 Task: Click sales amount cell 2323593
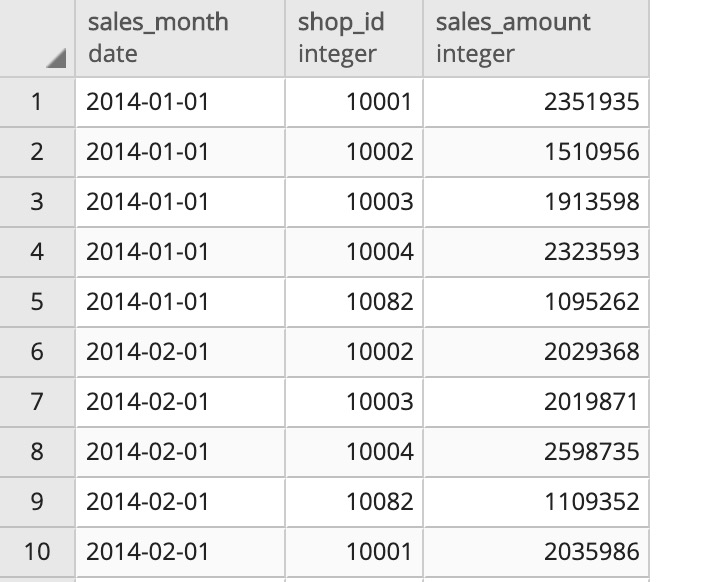coord(536,252)
